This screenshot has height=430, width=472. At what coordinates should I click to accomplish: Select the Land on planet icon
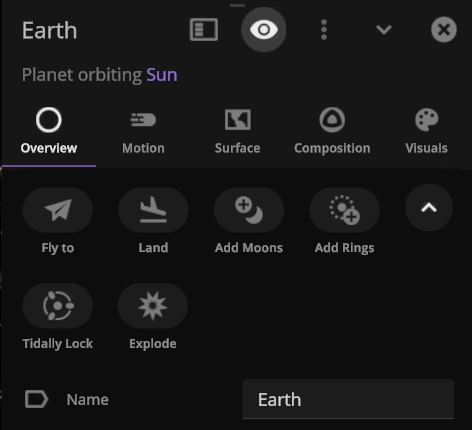coord(153,210)
